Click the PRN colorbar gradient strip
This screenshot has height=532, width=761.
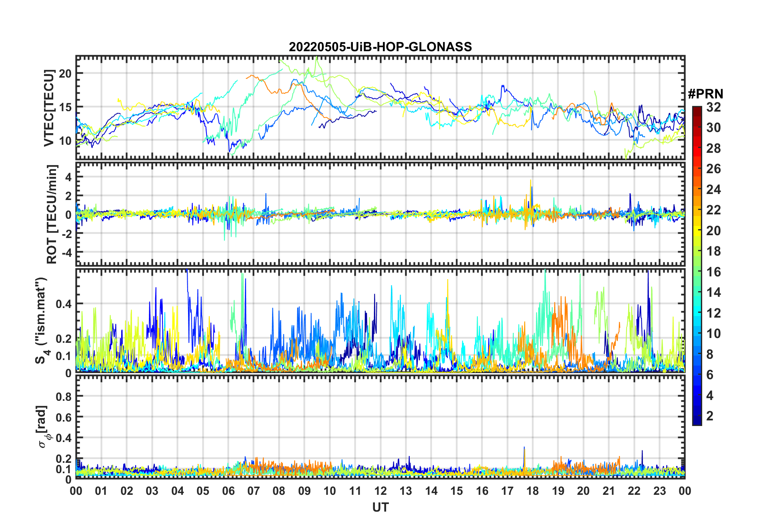point(697,266)
